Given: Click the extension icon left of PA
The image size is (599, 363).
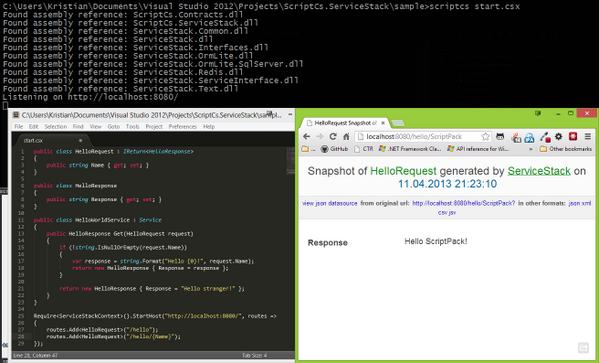Looking at the screenshot, I should (x=516, y=137).
